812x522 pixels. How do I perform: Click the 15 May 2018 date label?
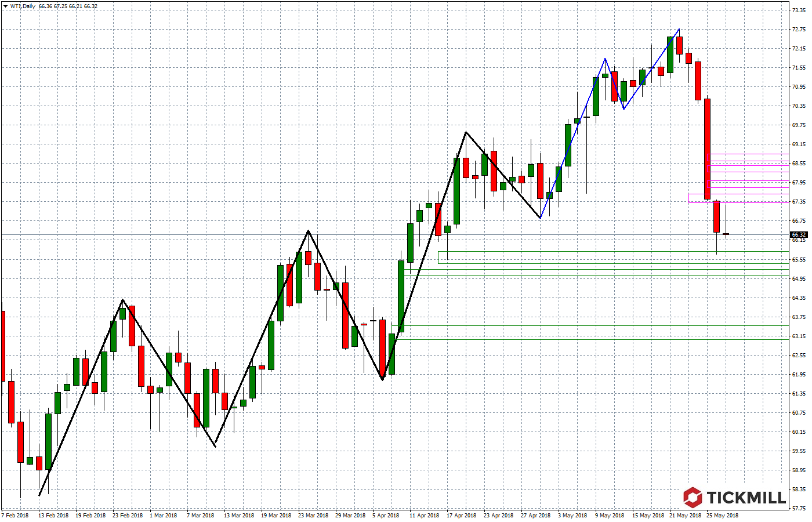648,515
